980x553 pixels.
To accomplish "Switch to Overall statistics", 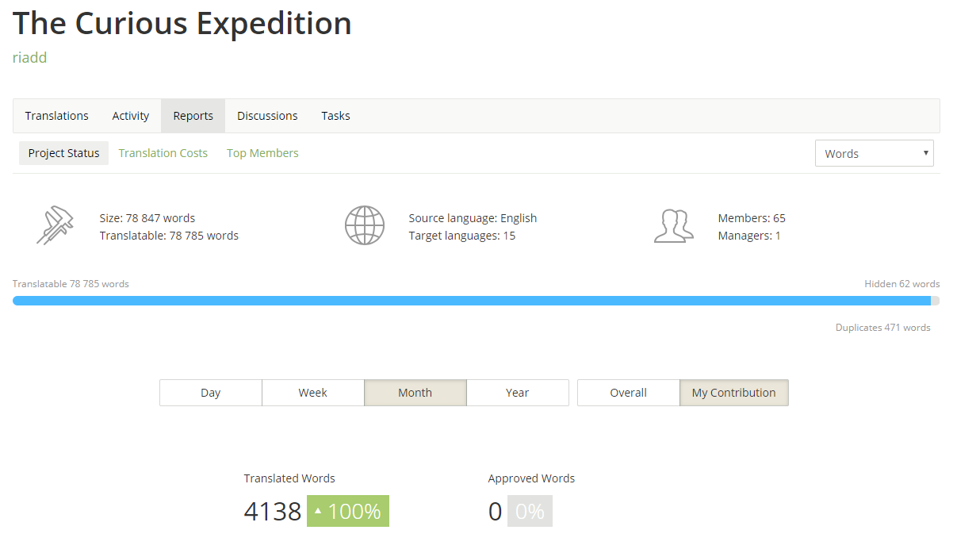I will pos(629,393).
